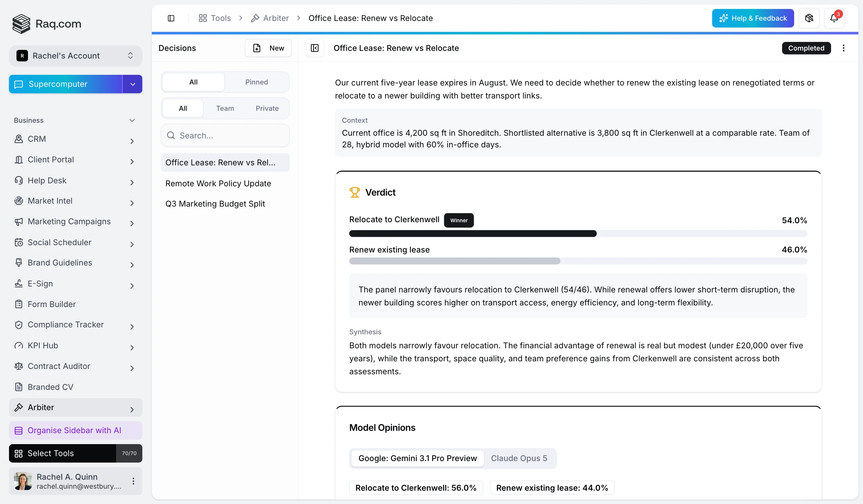This screenshot has width=863, height=504.
Task: Click the E-Sign signature icon
Action: tap(19, 284)
